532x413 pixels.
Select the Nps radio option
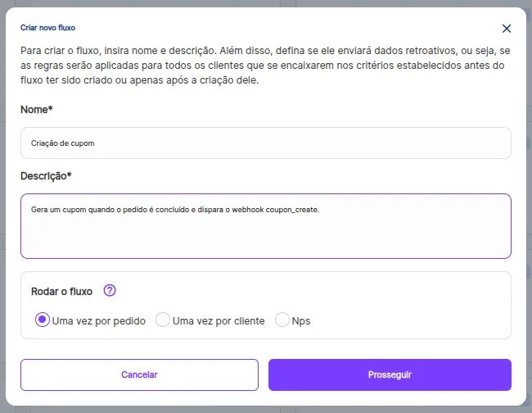click(282, 320)
